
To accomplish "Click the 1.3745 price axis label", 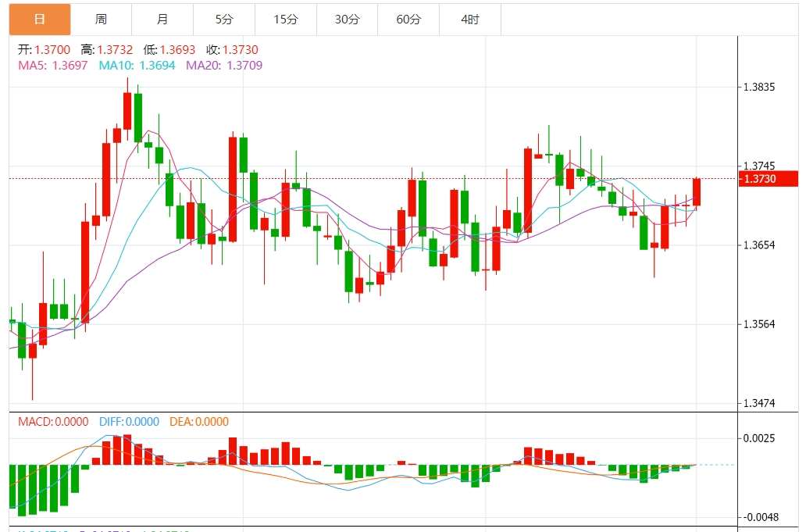I will [x=759, y=166].
